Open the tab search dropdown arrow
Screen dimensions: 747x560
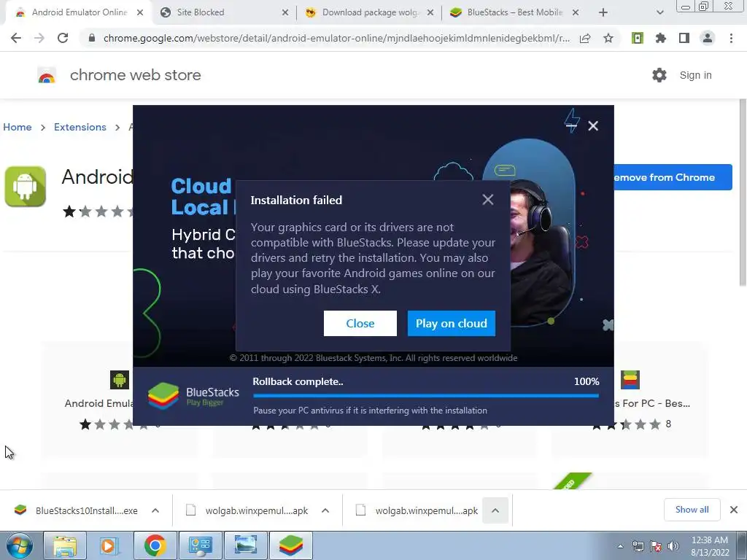point(659,12)
